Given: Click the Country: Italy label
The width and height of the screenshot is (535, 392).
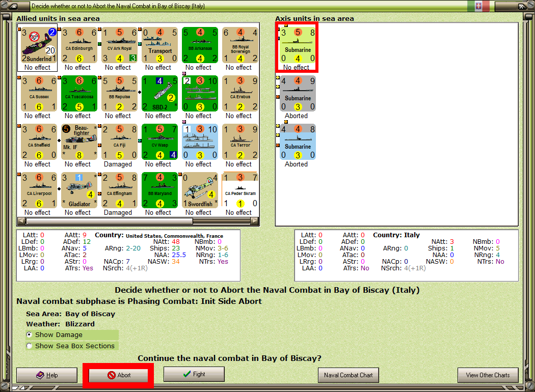Looking at the screenshot, I should click(396, 235).
